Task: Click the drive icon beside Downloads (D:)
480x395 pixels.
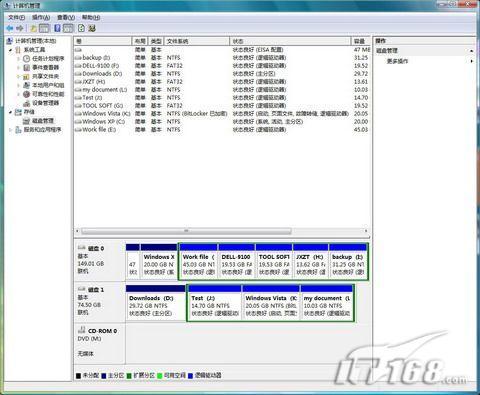Action: (x=78, y=74)
